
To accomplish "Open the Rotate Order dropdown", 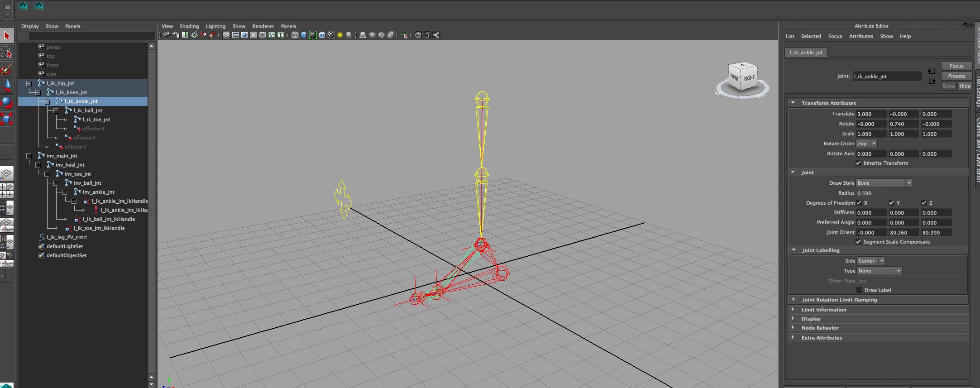I will pyautogui.click(x=866, y=144).
